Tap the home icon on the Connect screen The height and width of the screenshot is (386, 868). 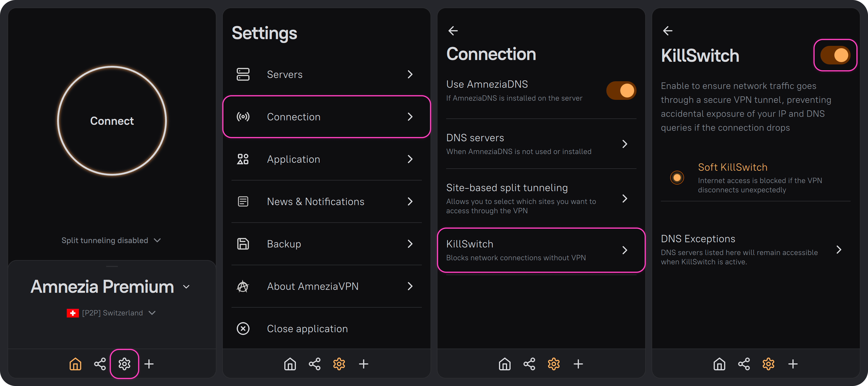pos(75,364)
